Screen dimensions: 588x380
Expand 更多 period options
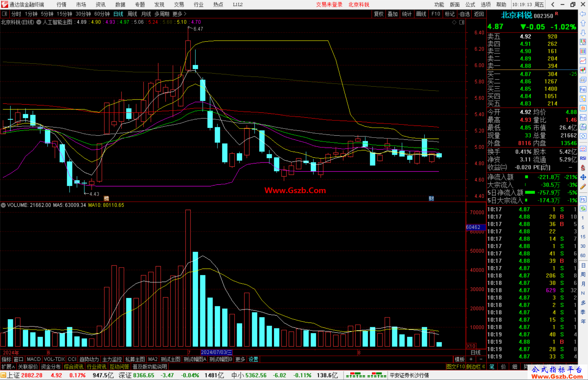179,14
